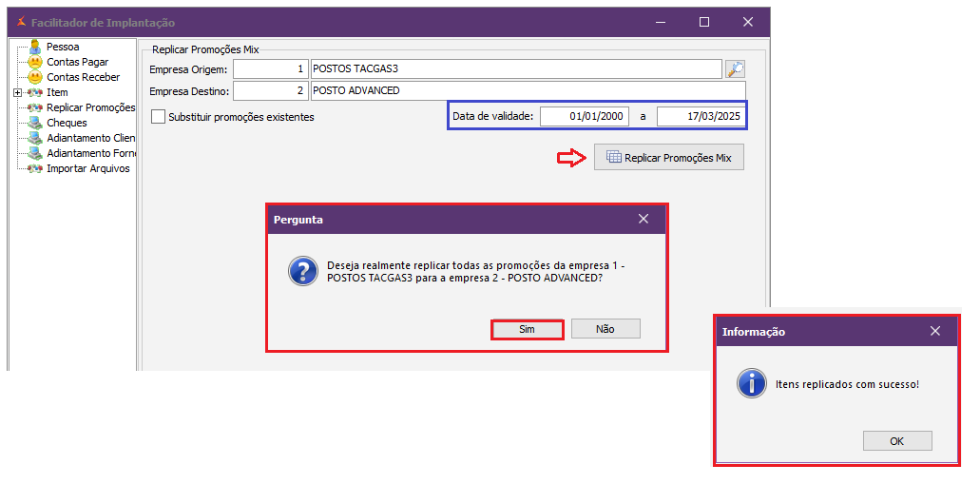Minimize the Facilitador de Implantação window

point(662,23)
